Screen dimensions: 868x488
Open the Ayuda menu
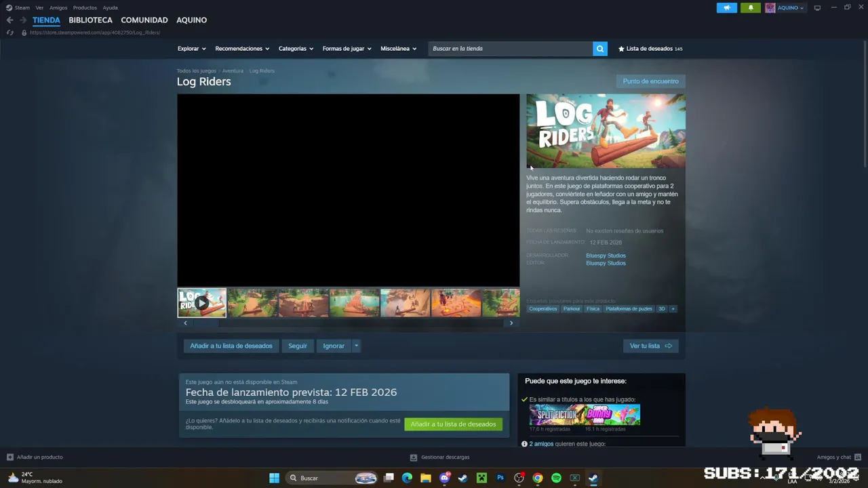[x=110, y=8]
